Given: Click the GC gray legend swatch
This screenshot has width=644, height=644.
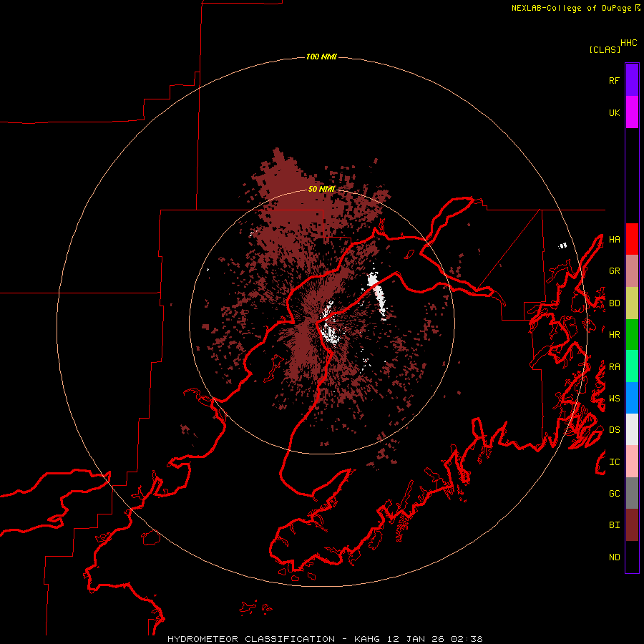Looking at the screenshot, I should point(632,493).
